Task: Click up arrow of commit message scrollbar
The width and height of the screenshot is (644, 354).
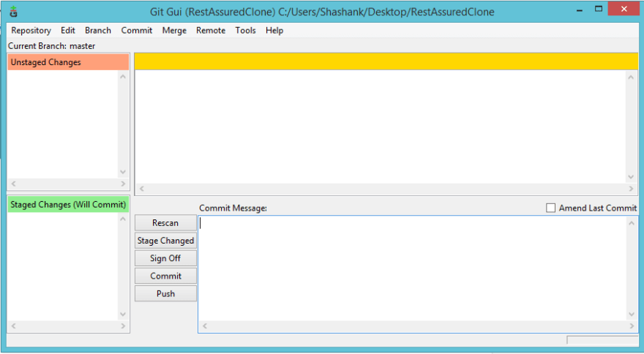Action: tap(632, 223)
